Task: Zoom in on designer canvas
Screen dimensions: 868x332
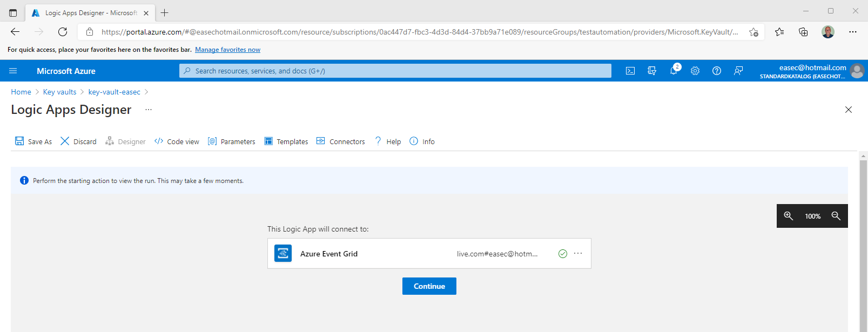Action: (x=789, y=216)
